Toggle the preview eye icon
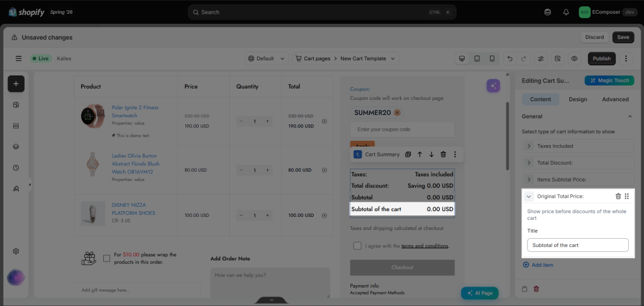644x306 pixels. (574, 58)
